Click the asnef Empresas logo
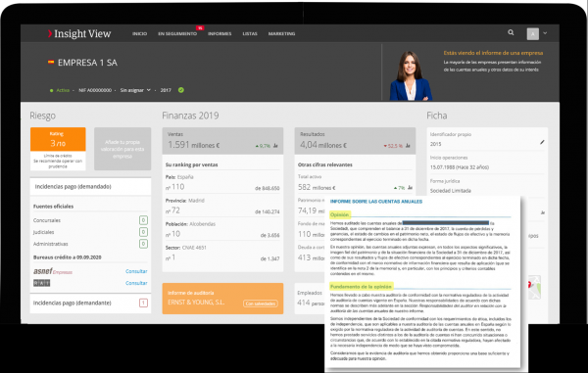This screenshot has width=588, height=373. point(53,271)
